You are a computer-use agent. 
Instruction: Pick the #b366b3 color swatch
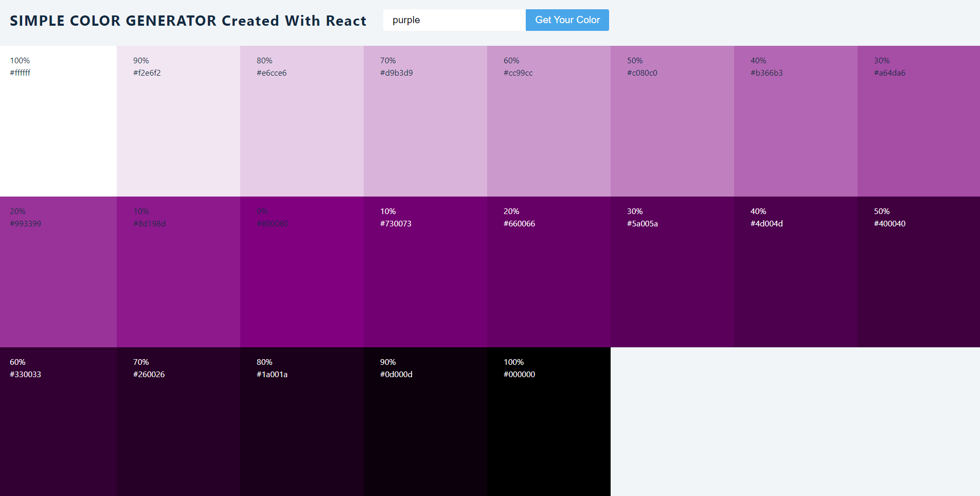796,121
